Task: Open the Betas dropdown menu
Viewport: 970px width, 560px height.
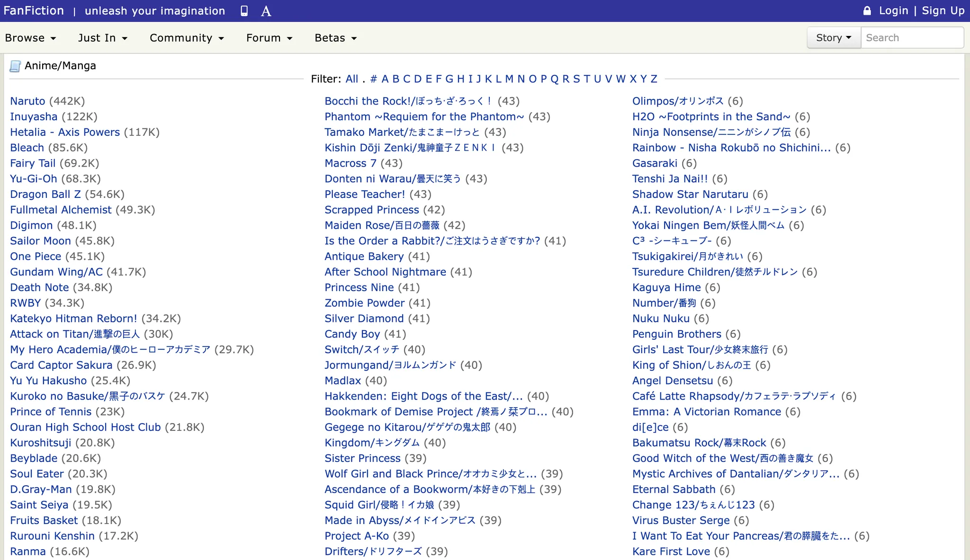Action: [335, 38]
